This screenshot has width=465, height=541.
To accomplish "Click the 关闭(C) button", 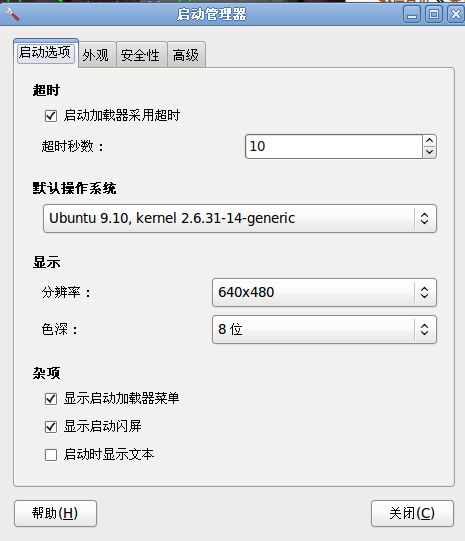I will pos(412,513).
